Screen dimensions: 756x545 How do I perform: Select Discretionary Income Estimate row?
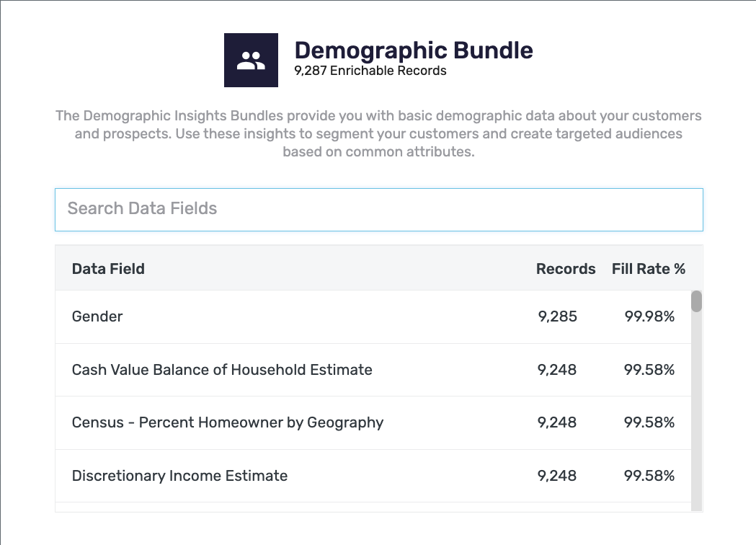(x=373, y=476)
